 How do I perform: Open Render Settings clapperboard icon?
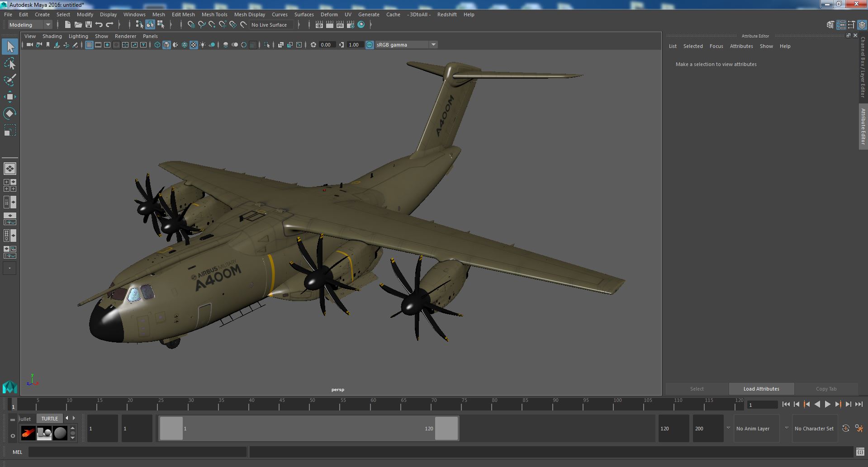pos(351,25)
